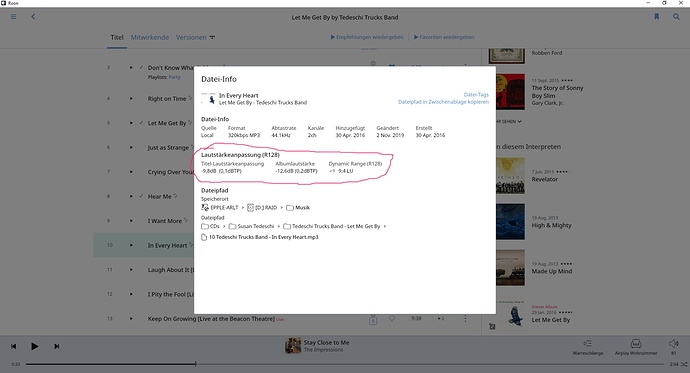Image resolution: width=690 pixels, height=373 pixels.
Task: Click Favoriten wiedergeben
Action: 444,37
